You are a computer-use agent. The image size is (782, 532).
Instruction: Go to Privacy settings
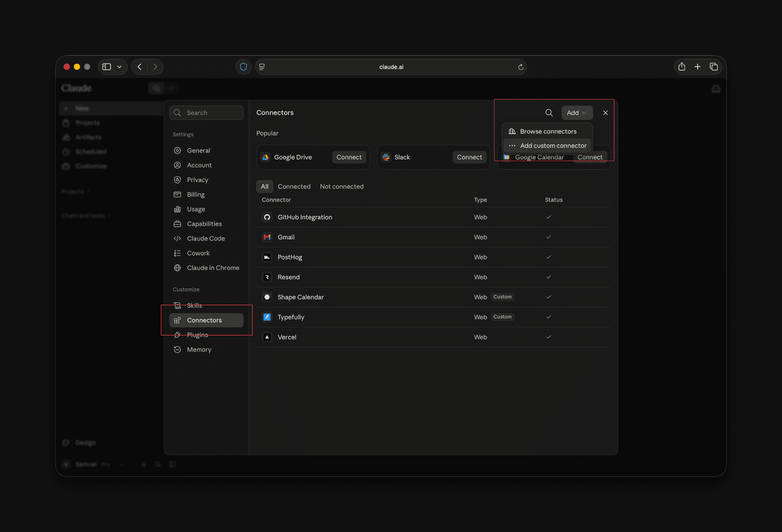pos(206,180)
